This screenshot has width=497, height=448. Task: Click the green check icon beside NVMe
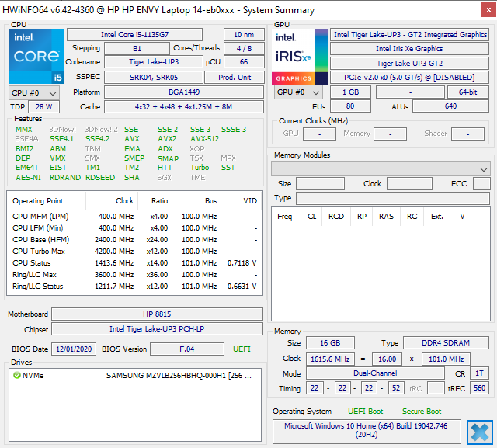16,376
